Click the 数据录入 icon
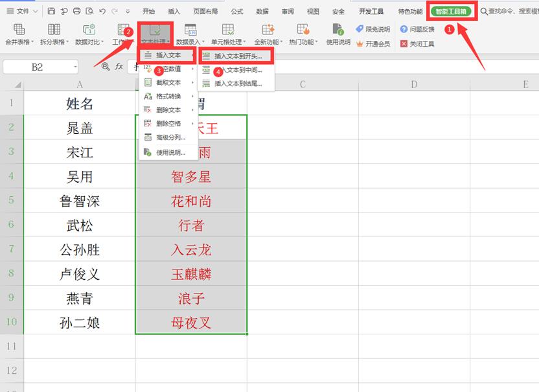Viewport: 539px width, 392px height. click(190, 30)
